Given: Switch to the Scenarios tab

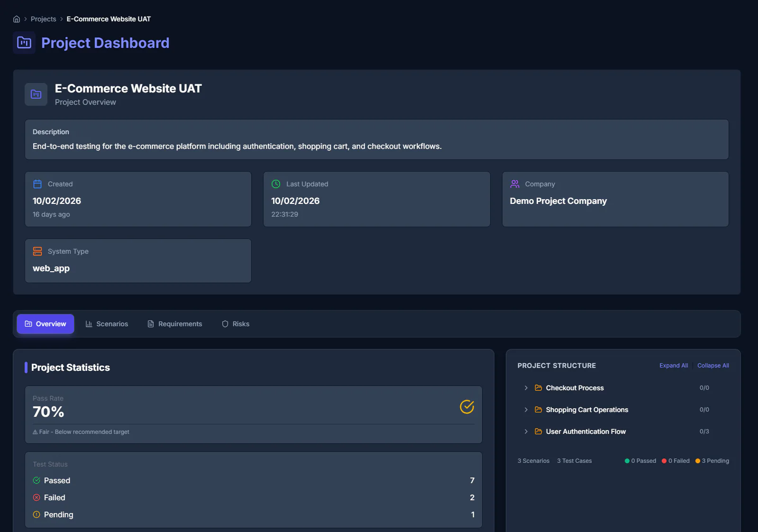Looking at the screenshot, I should tap(107, 324).
